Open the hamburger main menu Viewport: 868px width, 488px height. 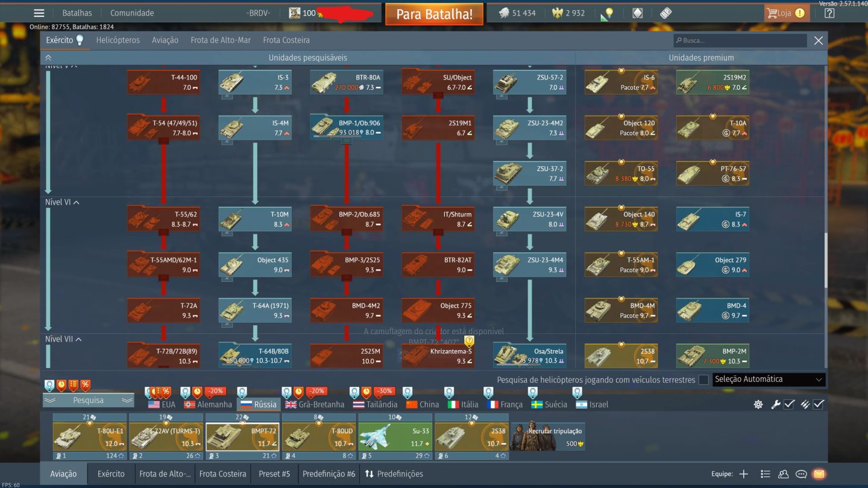point(39,13)
